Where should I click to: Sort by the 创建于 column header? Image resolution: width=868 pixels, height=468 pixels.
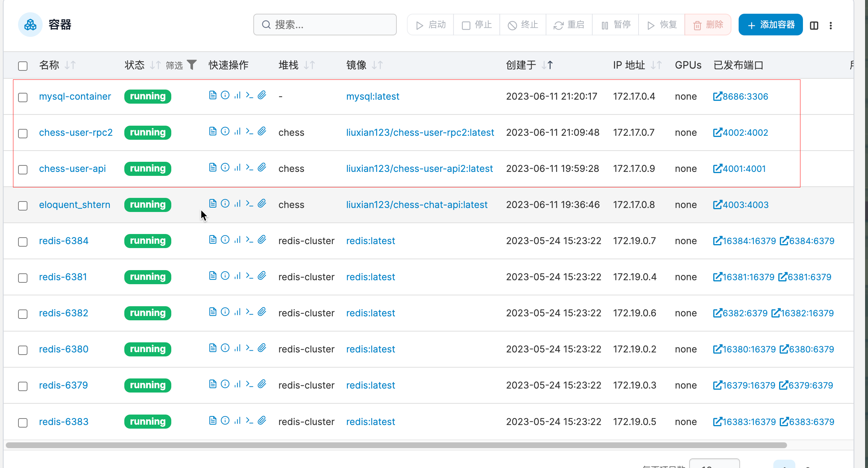[x=521, y=65]
